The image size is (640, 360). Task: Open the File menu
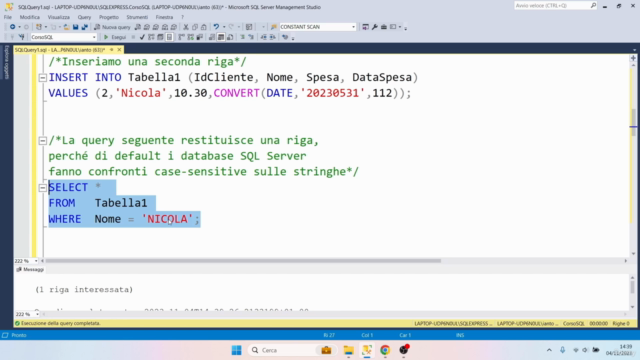pyautogui.click(x=8, y=17)
